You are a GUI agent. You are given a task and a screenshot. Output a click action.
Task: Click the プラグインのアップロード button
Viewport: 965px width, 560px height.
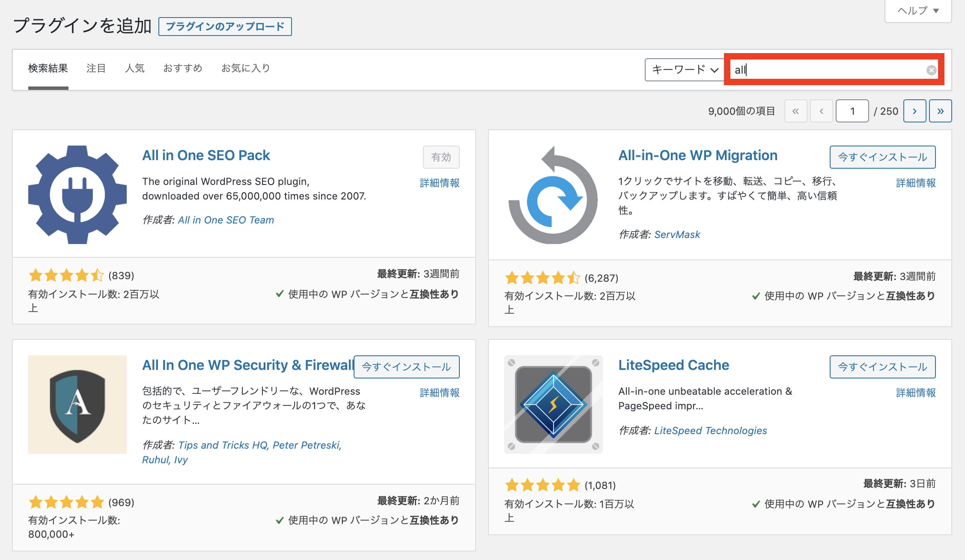tap(225, 27)
